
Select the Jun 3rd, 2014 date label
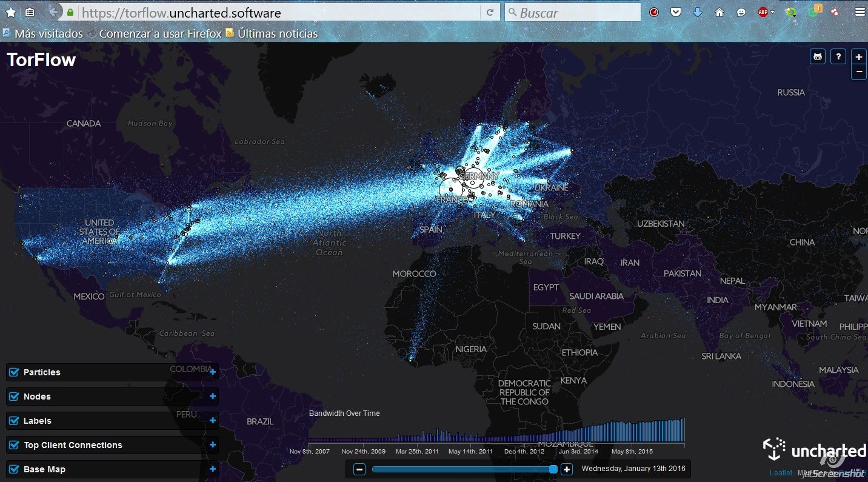pos(578,451)
